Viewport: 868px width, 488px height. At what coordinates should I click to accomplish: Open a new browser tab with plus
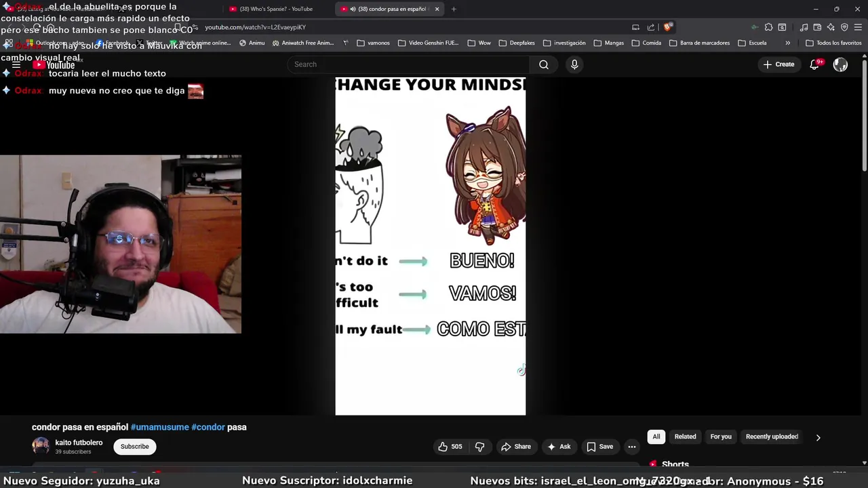tap(454, 9)
